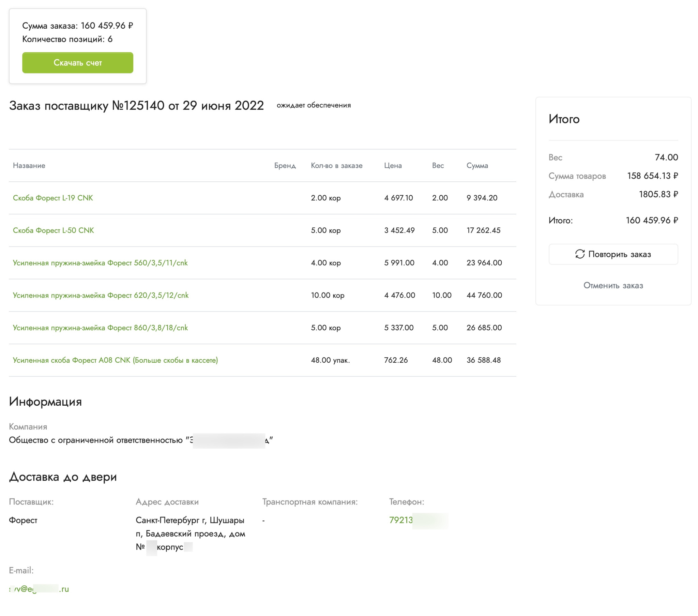This screenshot has width=698, height=616.
Task: Cancel the order via Отменить заказ
Action: click(613, 285)
